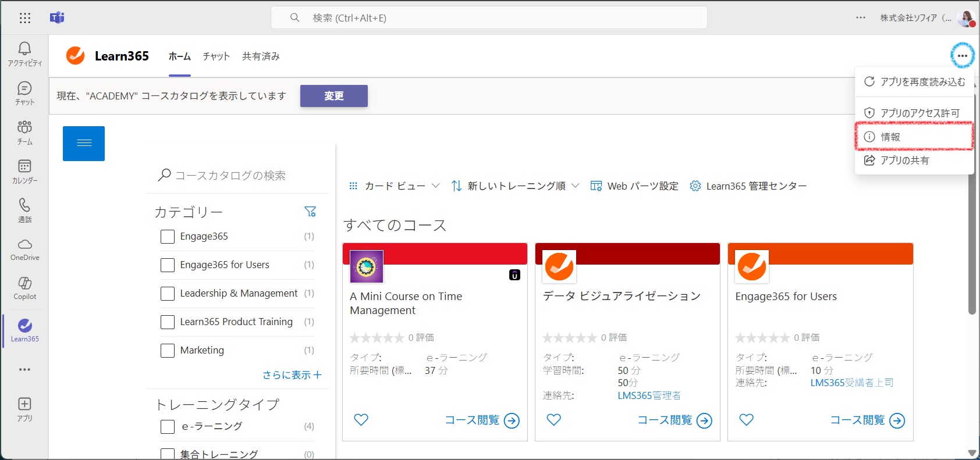Click rating stars on データ ビジュアライゼーション card
Viewport: 980px width, 460px height.
tap(570, 338)
